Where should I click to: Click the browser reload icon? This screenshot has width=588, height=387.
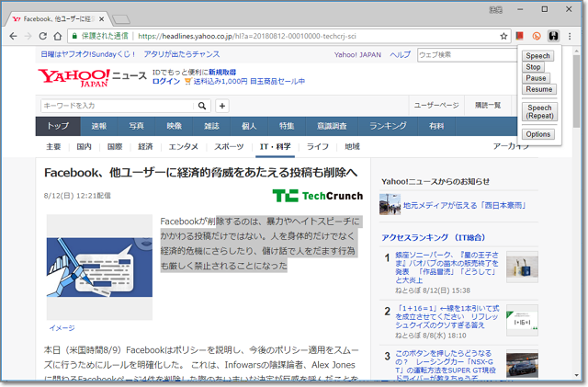tap(42, 36)
